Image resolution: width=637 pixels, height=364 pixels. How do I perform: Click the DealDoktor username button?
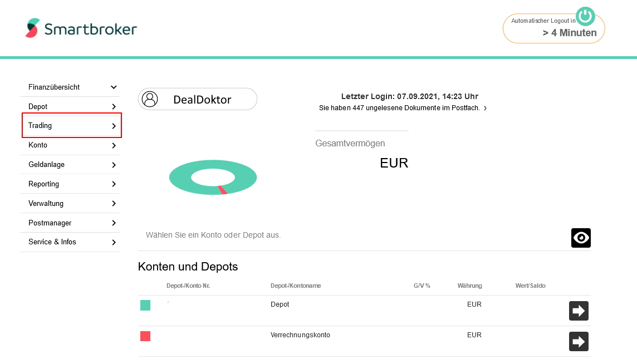[198, 99]
